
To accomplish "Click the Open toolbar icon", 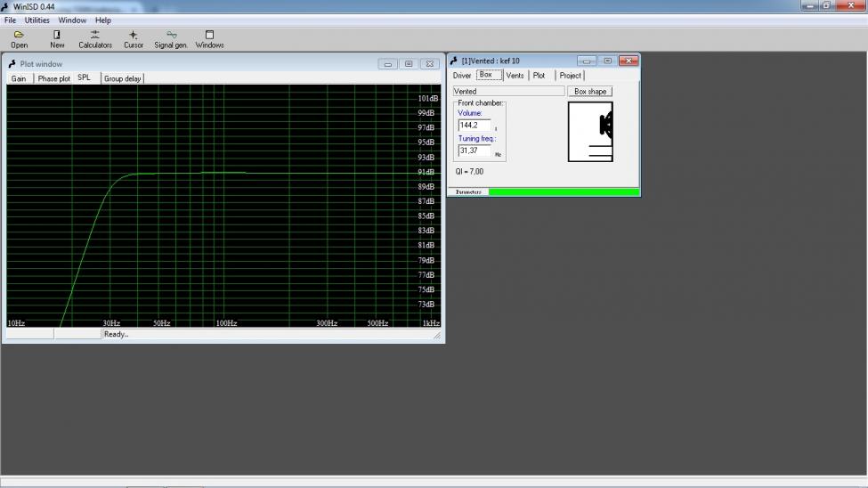I will click(x=19, y=39).
